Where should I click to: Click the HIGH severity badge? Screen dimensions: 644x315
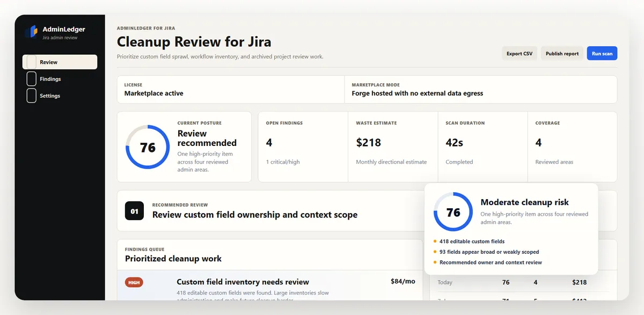(x=134, y=282)
